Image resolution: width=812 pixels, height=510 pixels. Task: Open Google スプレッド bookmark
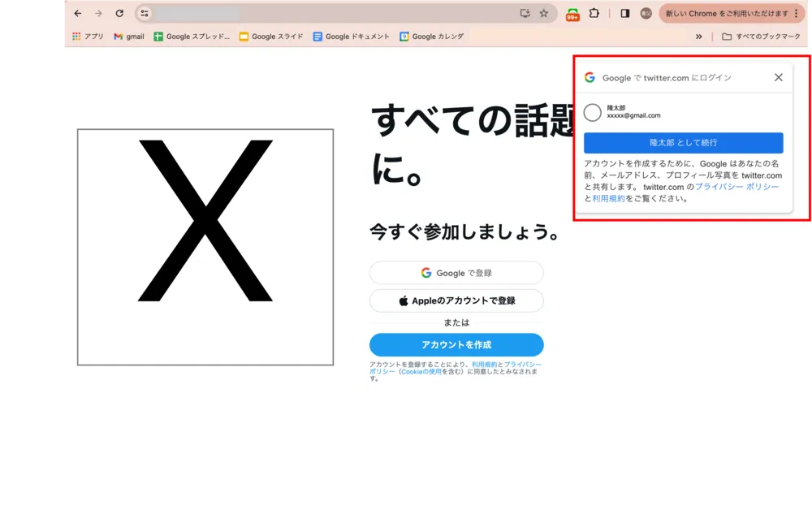(192, 37)
